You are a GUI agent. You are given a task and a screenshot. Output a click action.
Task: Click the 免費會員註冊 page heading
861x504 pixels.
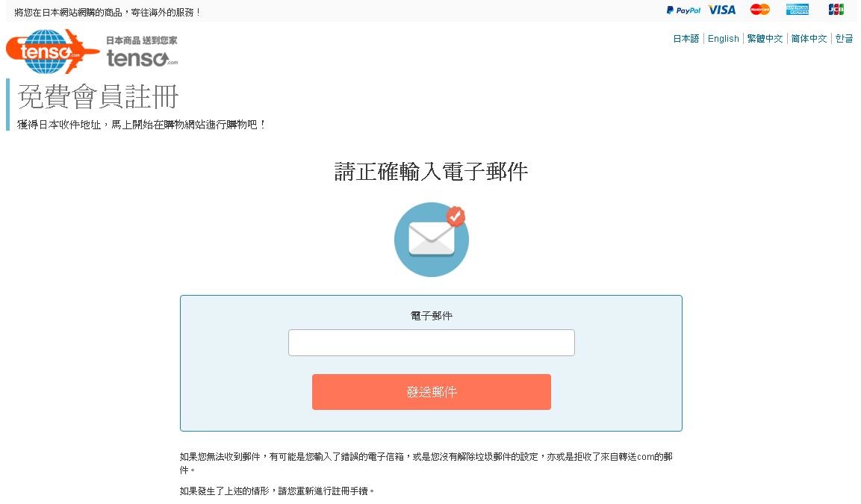99,97
